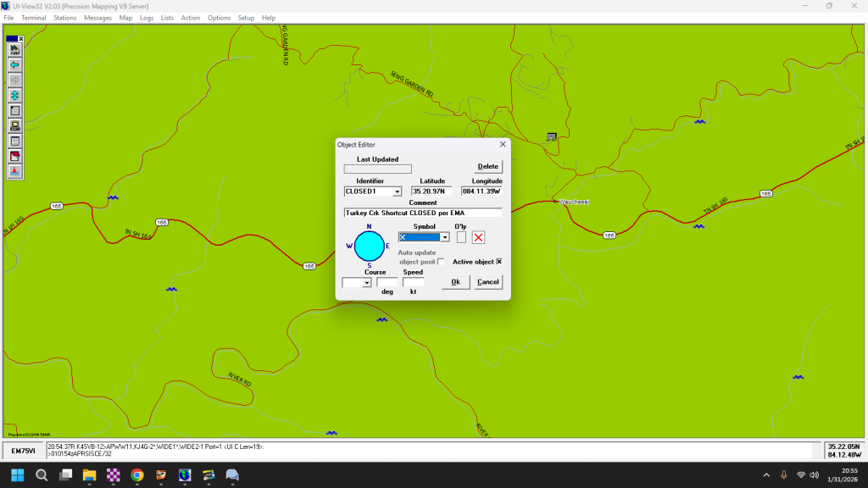
Task: Toggle the Active object checkbox
Action: (499, 262)
